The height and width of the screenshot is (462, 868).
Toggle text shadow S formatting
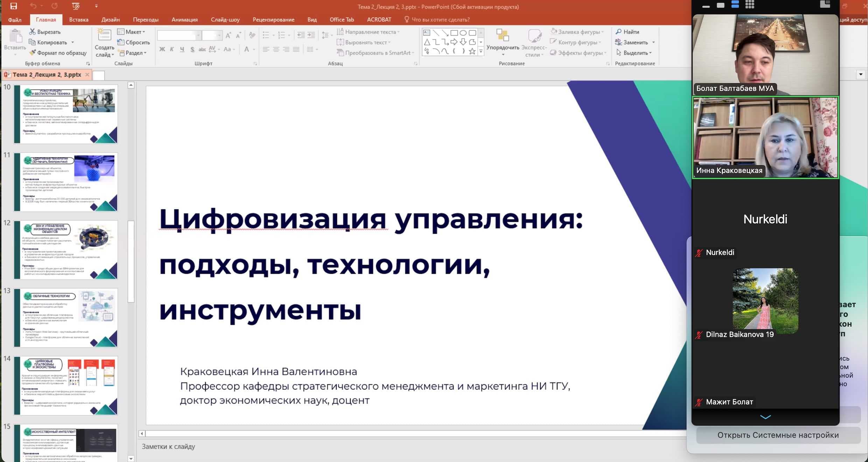point(192,49)
